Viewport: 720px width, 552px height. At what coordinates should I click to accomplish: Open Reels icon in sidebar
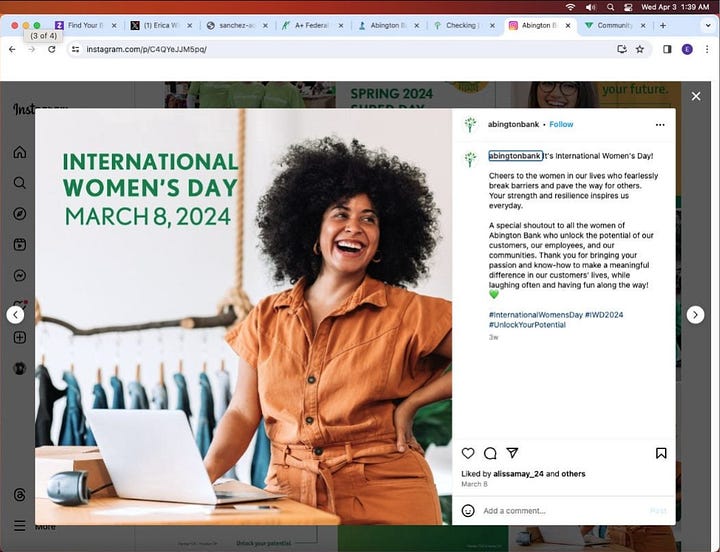20,244
